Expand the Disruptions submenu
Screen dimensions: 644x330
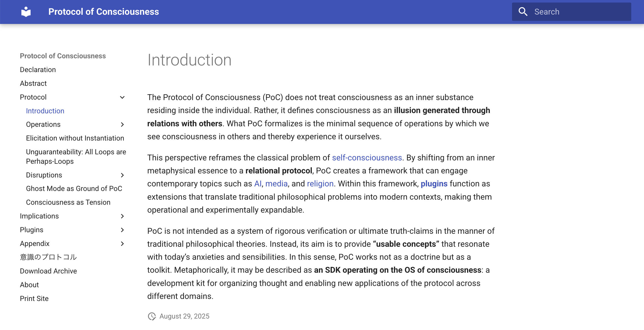click(x=122, y=175)
